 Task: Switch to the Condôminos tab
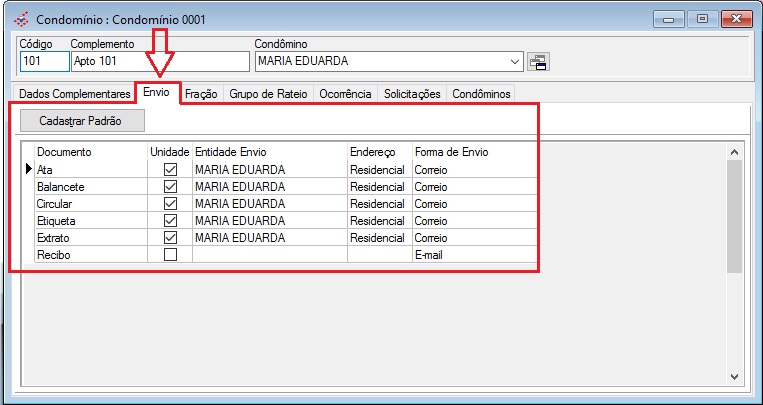coord(481,94)
